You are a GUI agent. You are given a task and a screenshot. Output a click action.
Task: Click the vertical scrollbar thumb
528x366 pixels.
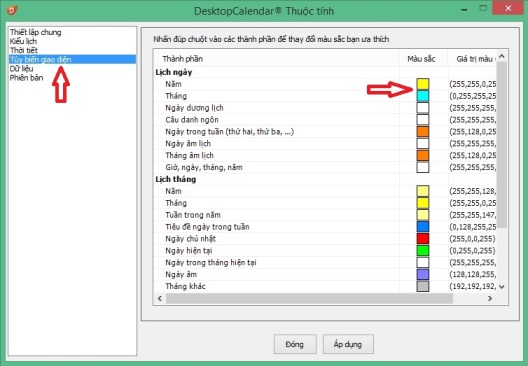point(502,145)
